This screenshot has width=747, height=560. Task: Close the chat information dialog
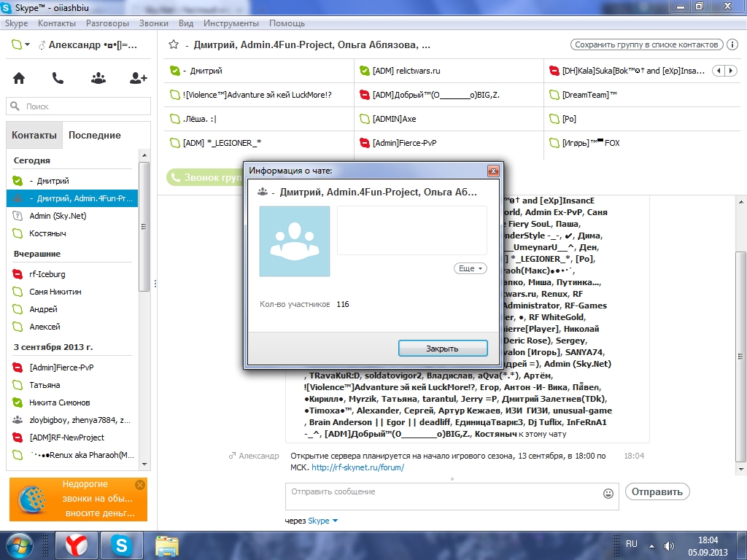(x=494, y=171)
